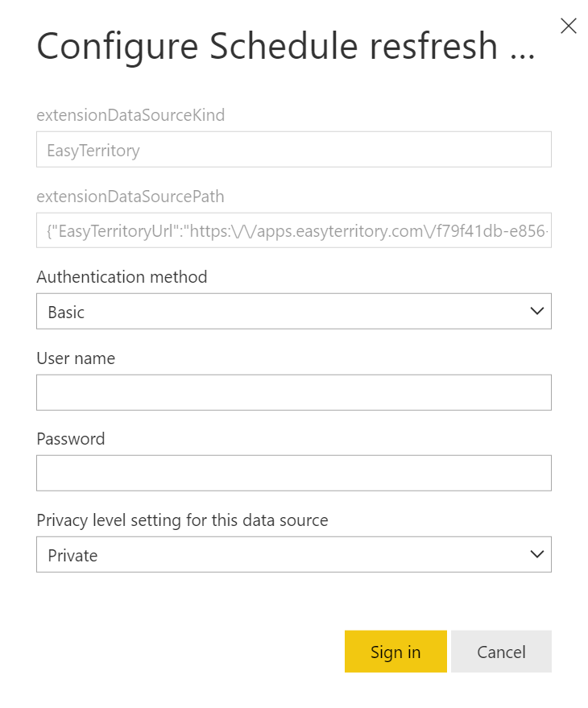Focus the User name text box
Viewport: 588px width, 708px height.
[293, 392]
